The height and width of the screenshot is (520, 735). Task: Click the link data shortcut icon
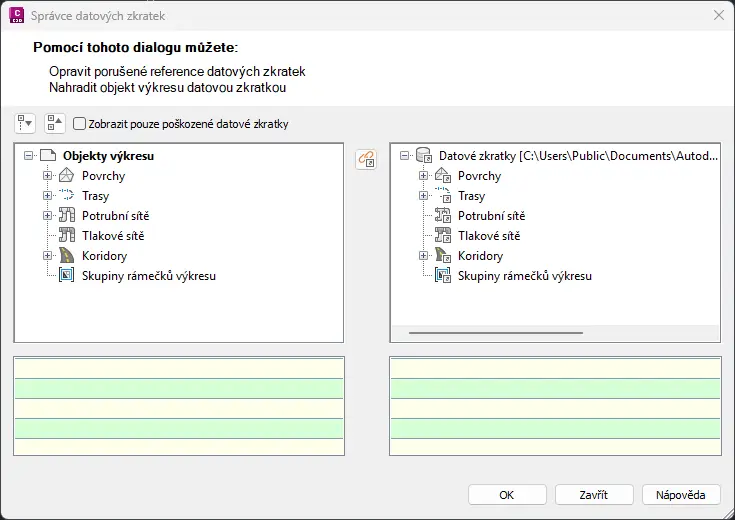(366, 159)
